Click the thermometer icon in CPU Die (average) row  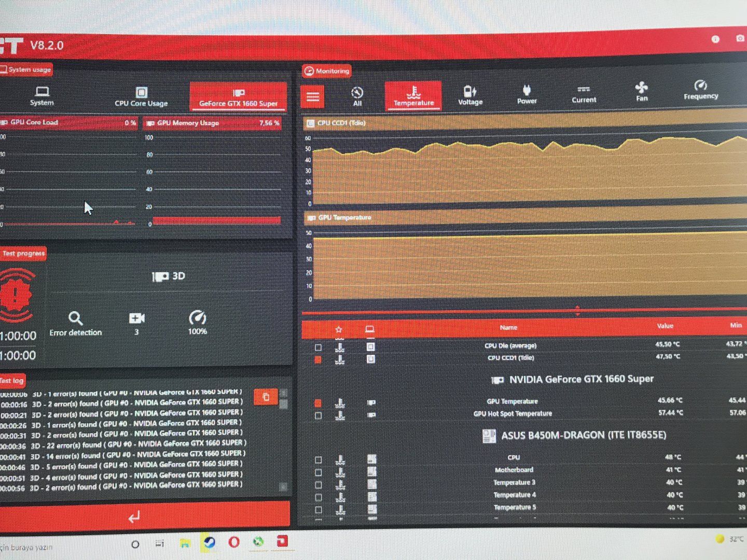click(x=340, y=346)
